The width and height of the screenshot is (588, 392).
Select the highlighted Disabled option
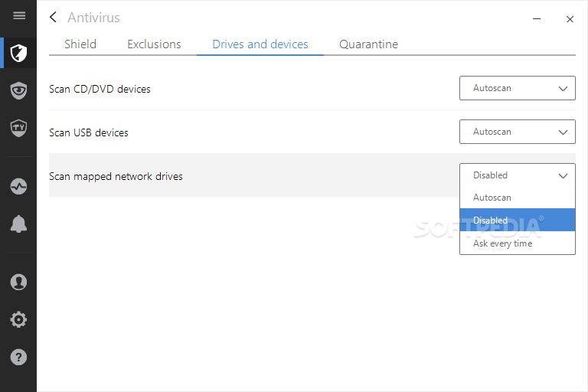[x=517, y=220]
